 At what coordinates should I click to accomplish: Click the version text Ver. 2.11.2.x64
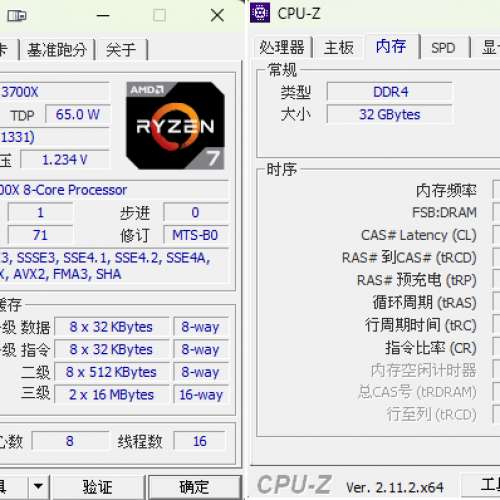point(395,488)
